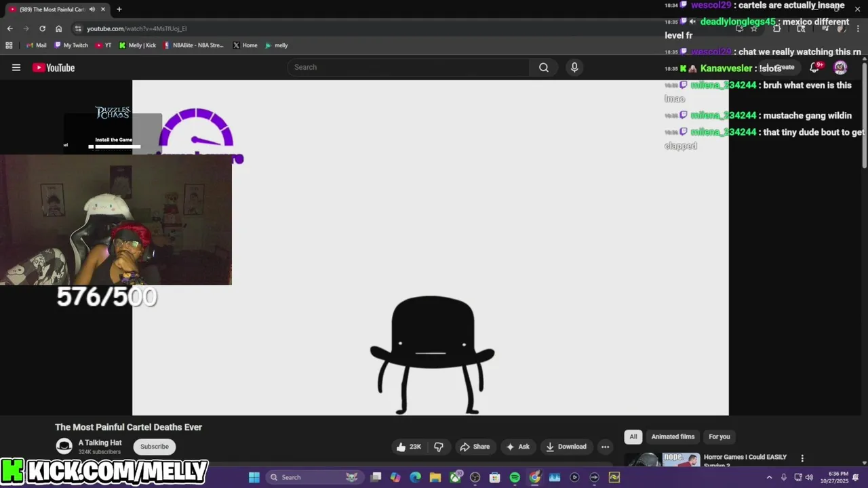The width and height of the screenshot is (868, 488).
Task: Open a new browser tab
Action: click(x=119, y=9)
